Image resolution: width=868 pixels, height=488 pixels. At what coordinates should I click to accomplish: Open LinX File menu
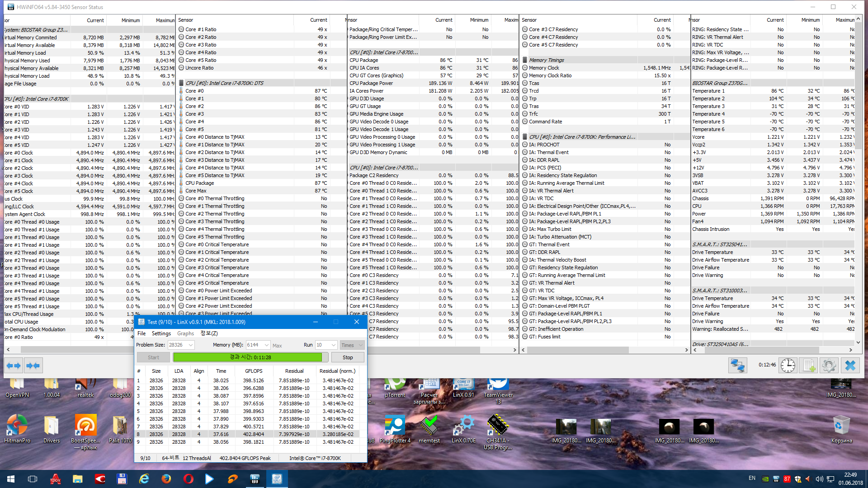click(142, 333)
